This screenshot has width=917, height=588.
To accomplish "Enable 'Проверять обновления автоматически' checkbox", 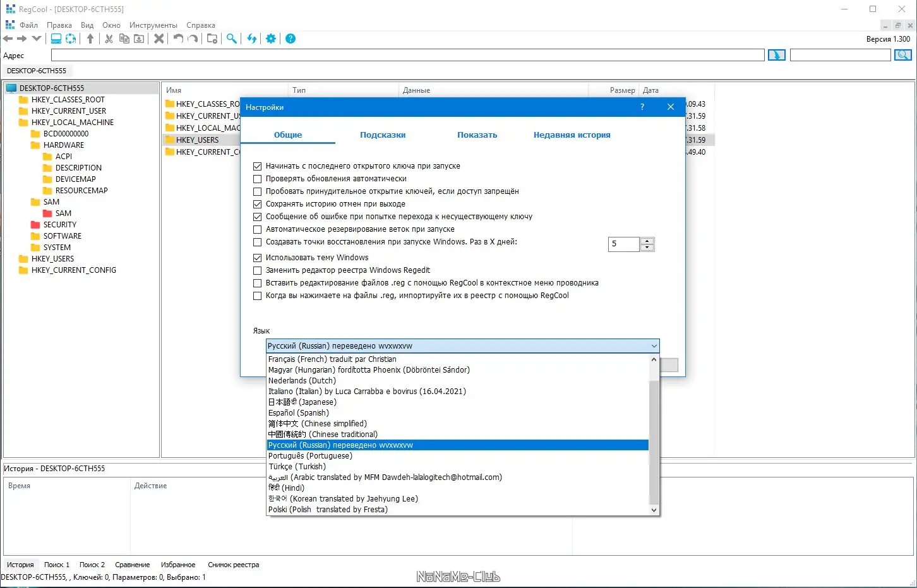I will (x=257, y=179).
